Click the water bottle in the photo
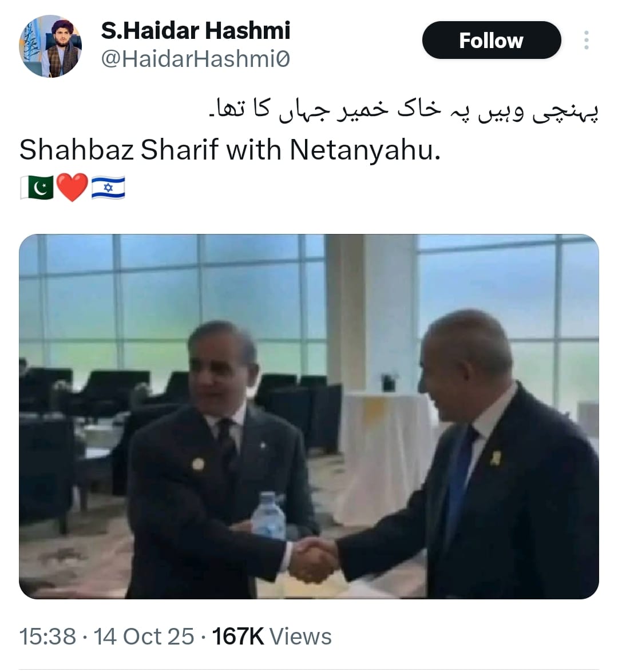 tap(268, 516)
